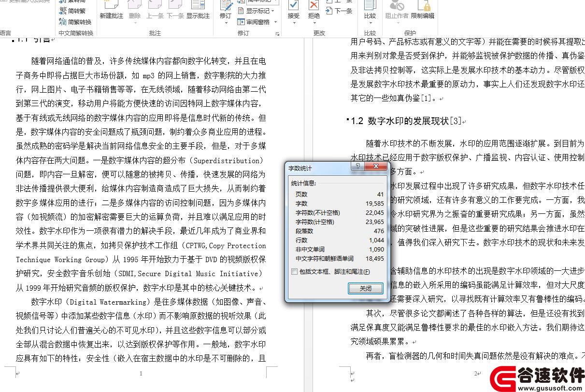Expand the 删除 dropdown arrow
Screen dimensions: 585x392
pyautogui.click(x=135, y=22)
